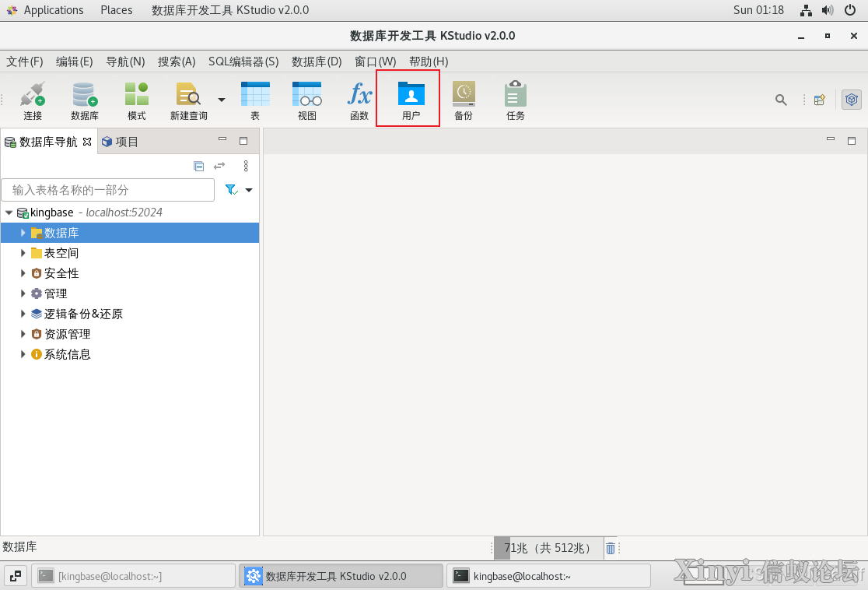Click the magnifier search icon in toolbar
This screenshot has width=868, height=590.
(x=781, y=100)
